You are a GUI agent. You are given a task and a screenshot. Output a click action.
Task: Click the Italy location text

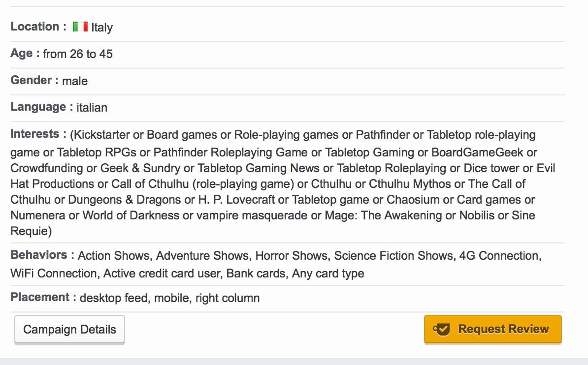click(x=101, y=28)
